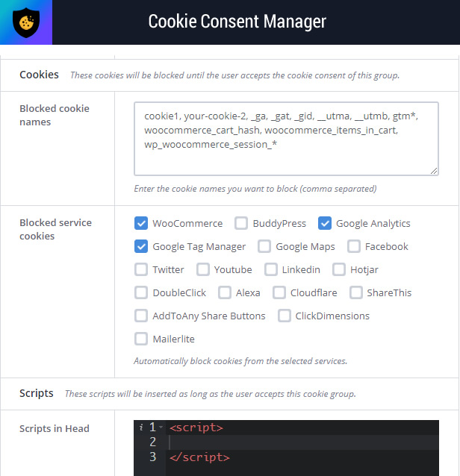
Task: Click the textarea resize handle corner
Action: coord(434,171)
